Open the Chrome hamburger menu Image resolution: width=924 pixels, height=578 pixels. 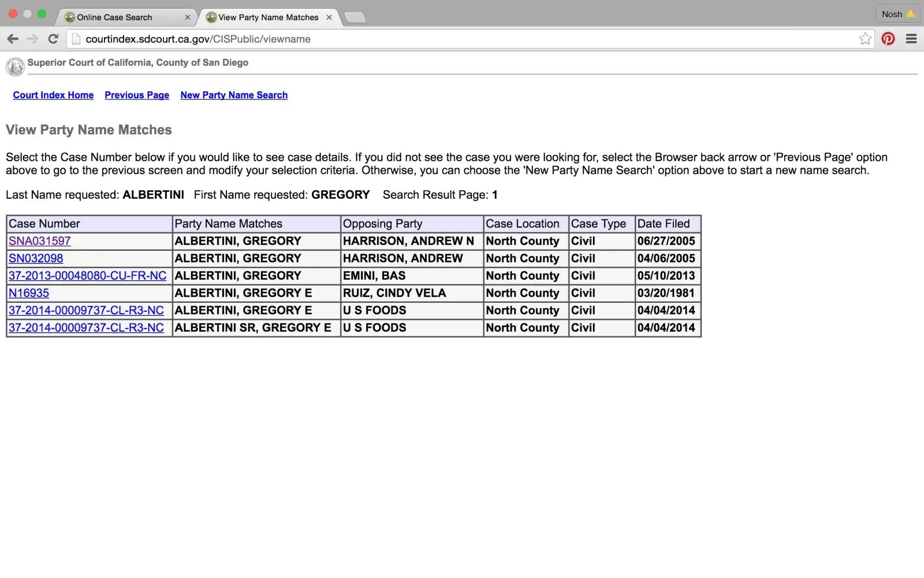pyautogui.click(x=911, y=39)
